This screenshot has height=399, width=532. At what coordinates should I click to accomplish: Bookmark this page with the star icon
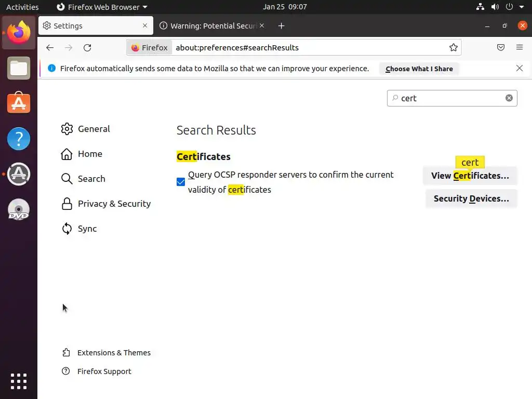[454, 48]
